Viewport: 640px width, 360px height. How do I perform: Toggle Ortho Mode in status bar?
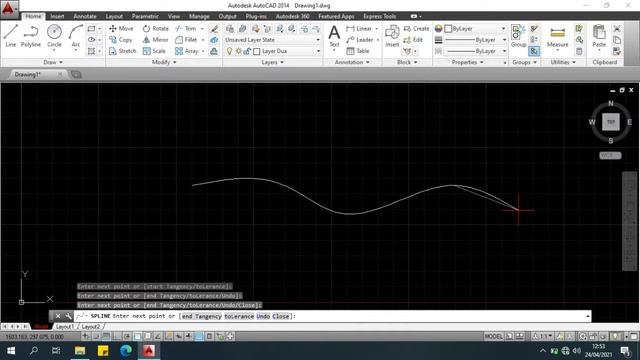click(117, 336)
